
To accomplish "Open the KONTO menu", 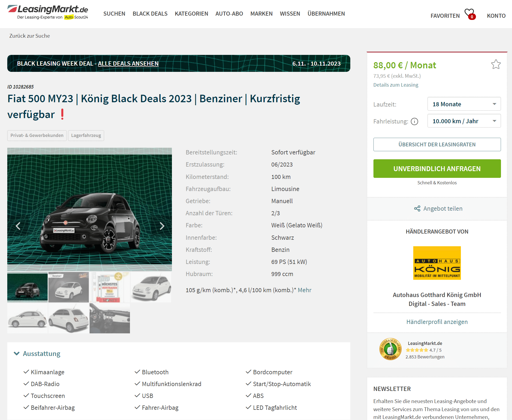I will coord(496,16).
